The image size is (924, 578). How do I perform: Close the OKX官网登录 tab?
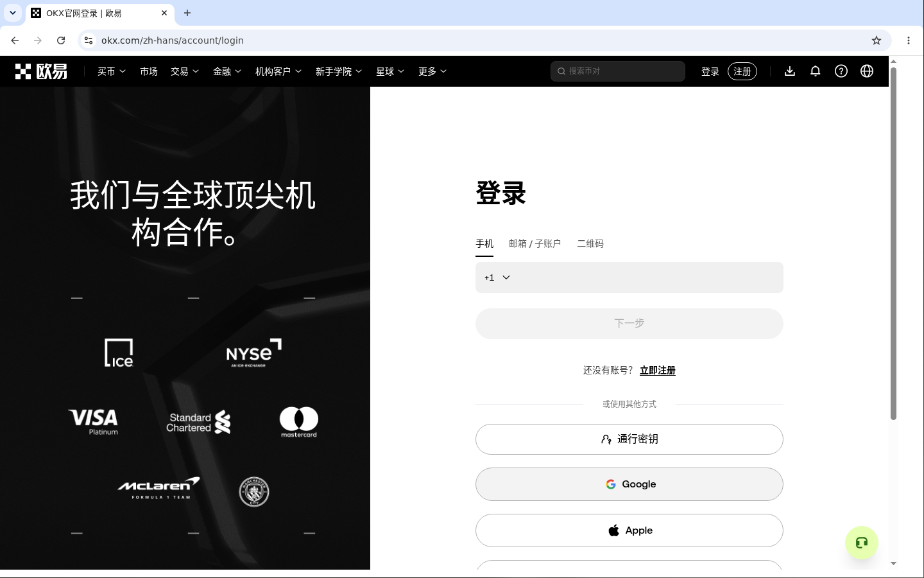point(164,13)
